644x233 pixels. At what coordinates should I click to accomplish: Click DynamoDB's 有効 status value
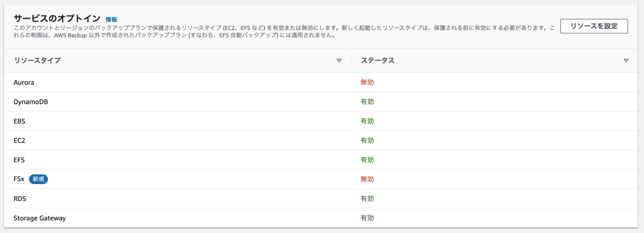point(367,102)
